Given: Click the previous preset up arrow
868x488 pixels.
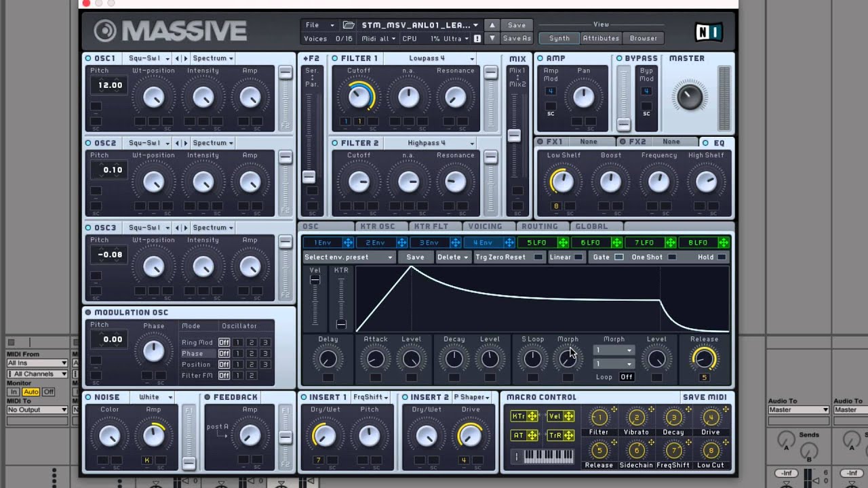Looking at the screenshot, I should coord(493,25).
